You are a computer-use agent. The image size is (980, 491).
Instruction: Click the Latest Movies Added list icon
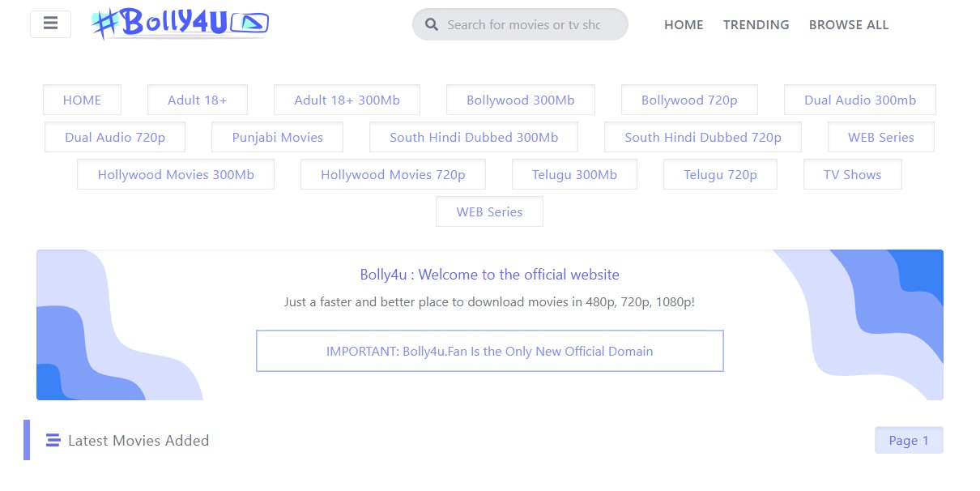[53, 440]
